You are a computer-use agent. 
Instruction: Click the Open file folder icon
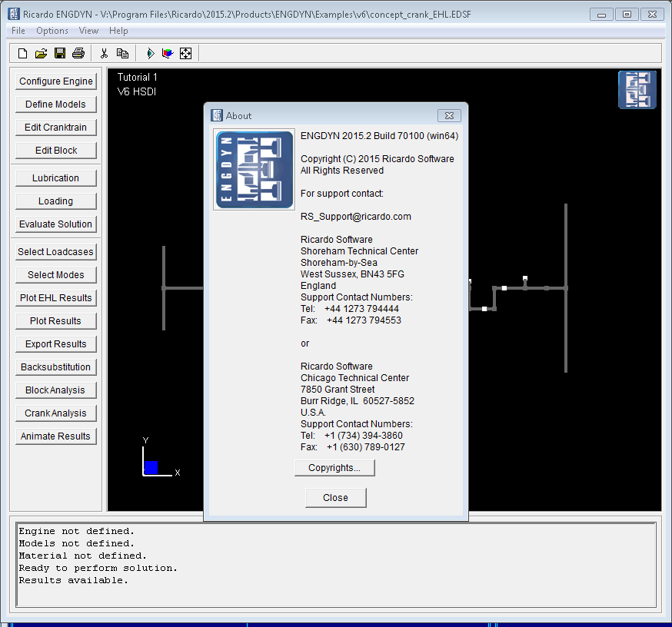42,54
